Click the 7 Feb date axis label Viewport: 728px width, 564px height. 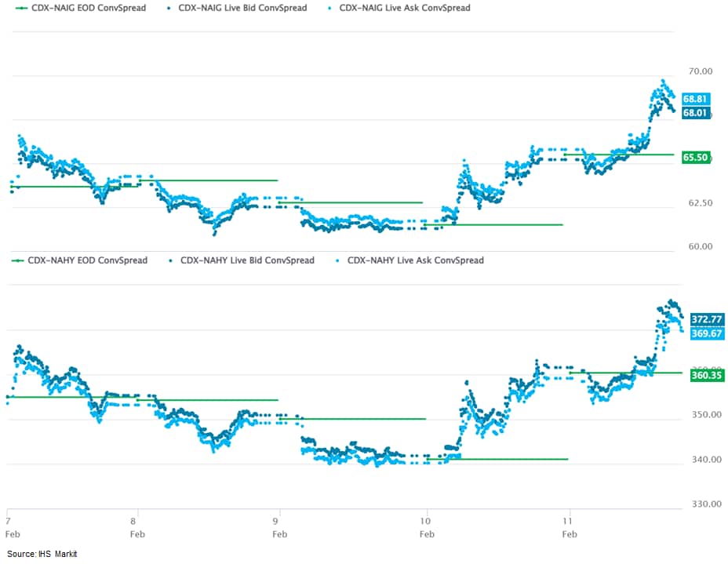pos(8,526)
